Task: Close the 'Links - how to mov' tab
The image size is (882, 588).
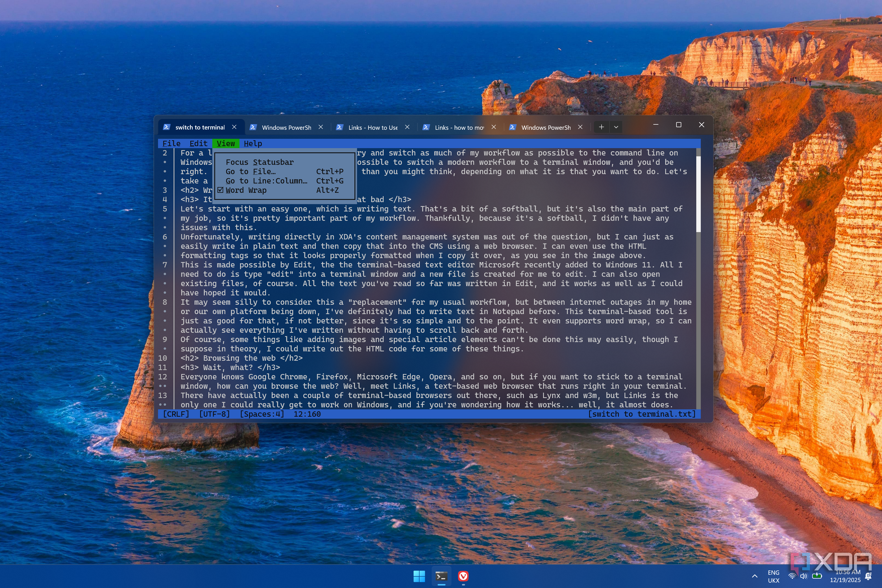Action: coord(494,127)
